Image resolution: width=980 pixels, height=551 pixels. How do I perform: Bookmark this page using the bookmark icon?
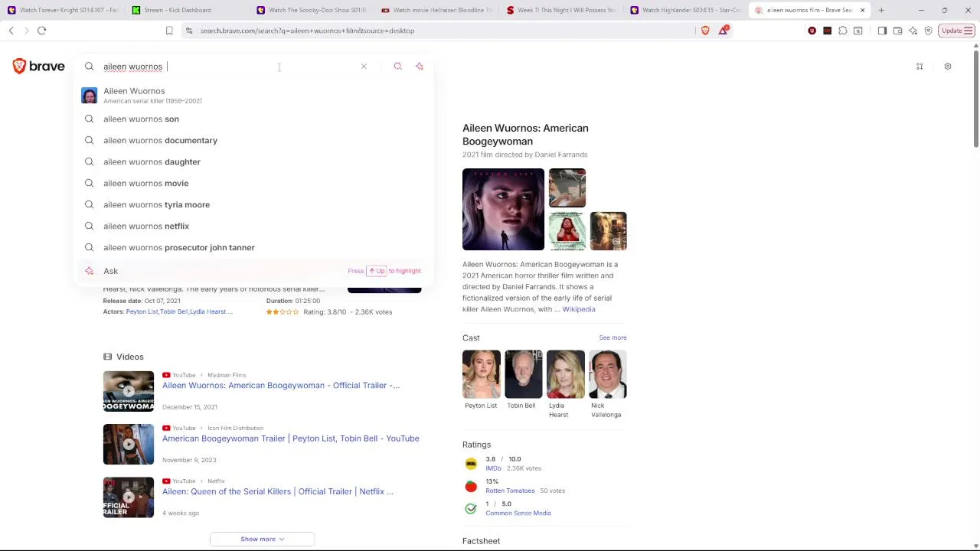pyautogui.click(x=169, y=31)
